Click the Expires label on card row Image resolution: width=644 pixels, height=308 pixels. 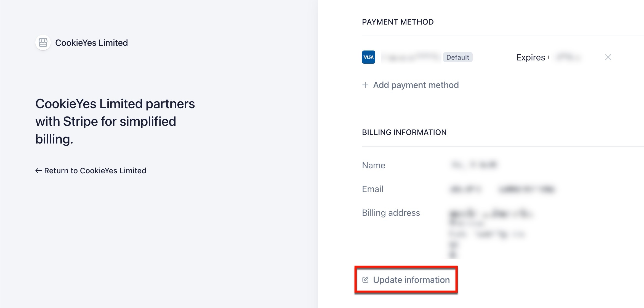(530, 57)
